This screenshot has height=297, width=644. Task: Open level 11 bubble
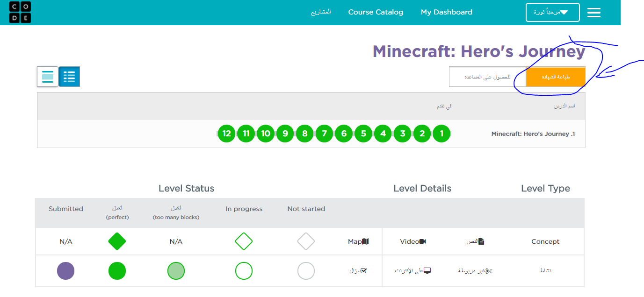[246, 134]
